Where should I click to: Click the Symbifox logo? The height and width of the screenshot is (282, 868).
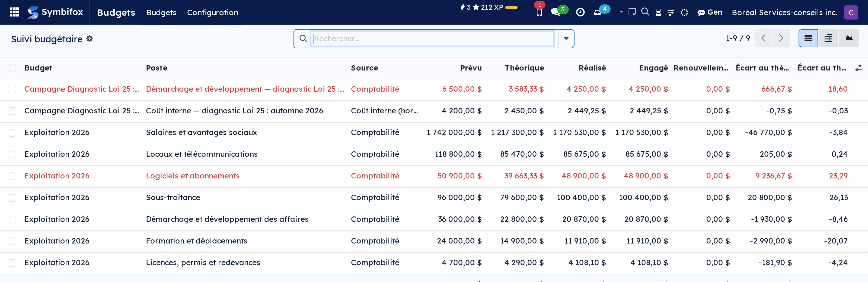coord(55,12)
